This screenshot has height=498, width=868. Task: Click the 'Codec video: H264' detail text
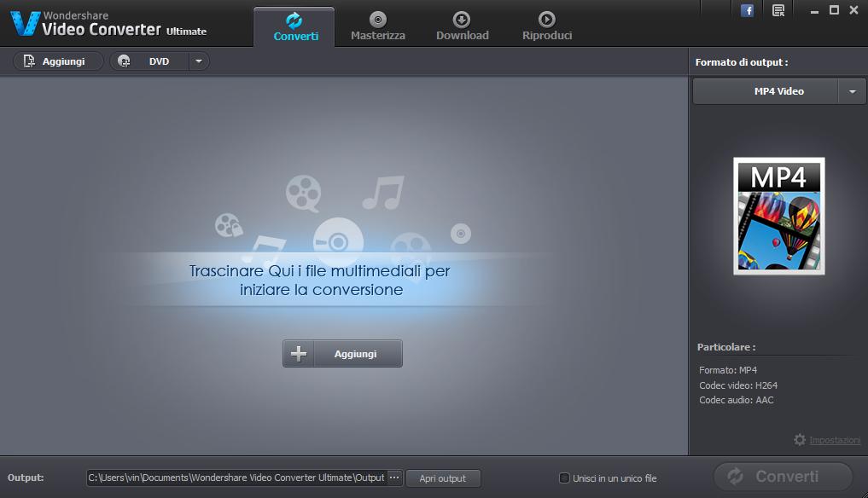click(738, 385)
